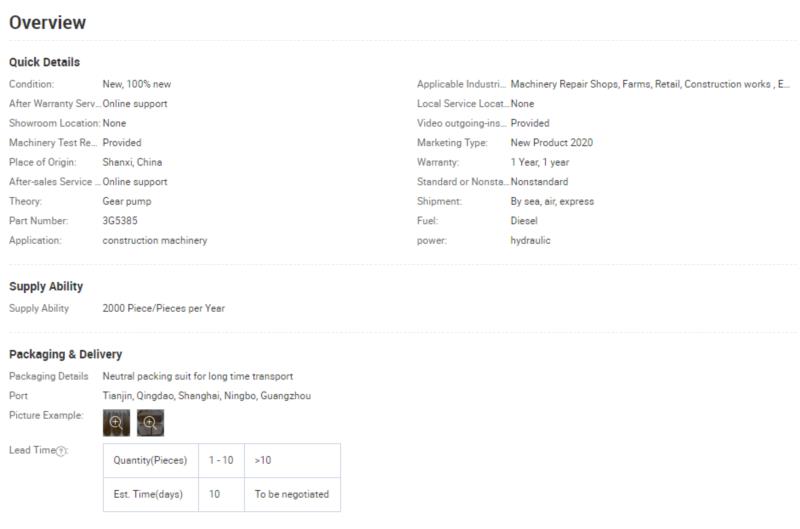This screenshot has width=800, height=529.
Task: Click the Shanxi, China origin value
Action: [132, 162]
